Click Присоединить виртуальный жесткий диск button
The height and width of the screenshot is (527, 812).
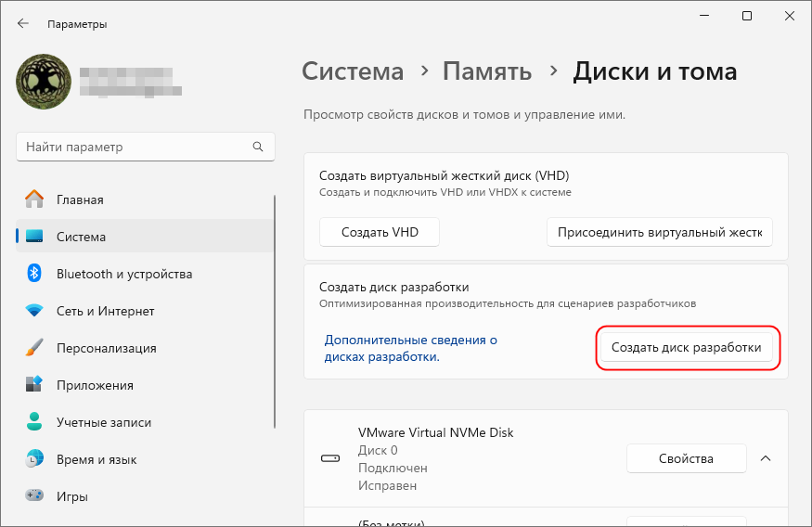pos(660,232)
